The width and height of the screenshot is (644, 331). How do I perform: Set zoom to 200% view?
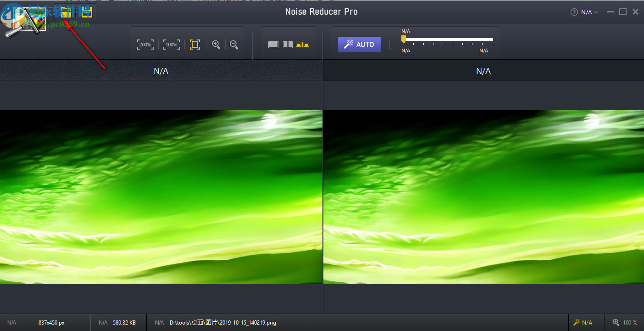145,45
